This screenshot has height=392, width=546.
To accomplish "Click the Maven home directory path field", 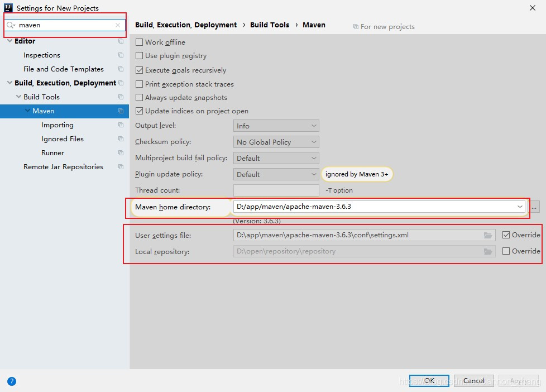I will (379, 207).
